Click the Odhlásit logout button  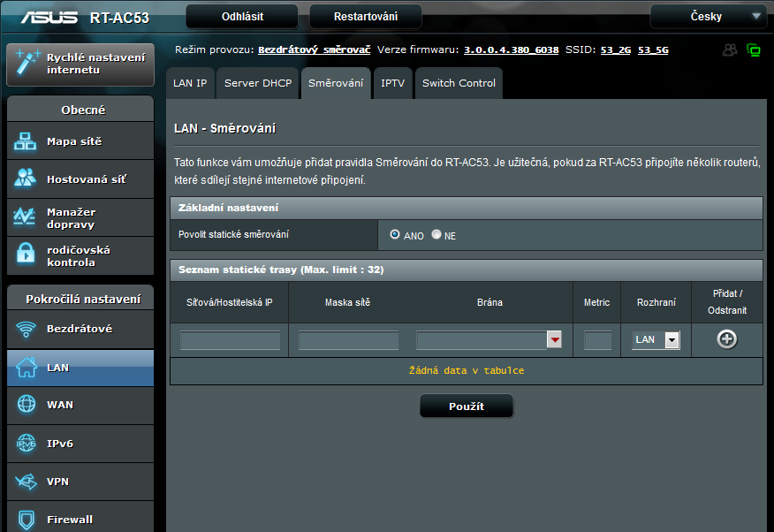[x=241, y=16]
